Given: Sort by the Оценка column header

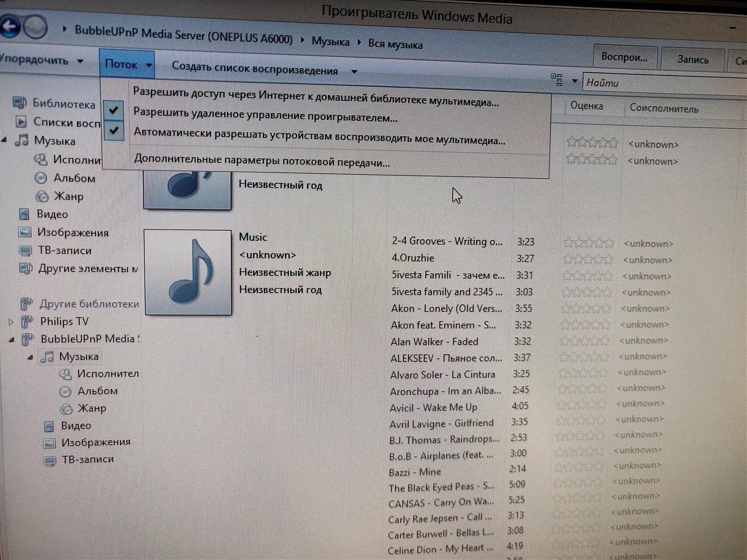Looking at the screenshot, I should pos(586,106).
